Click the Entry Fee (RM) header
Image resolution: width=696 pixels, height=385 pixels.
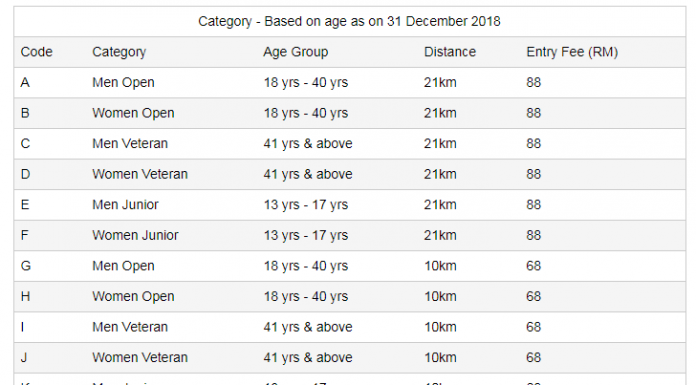pos(572,52)
